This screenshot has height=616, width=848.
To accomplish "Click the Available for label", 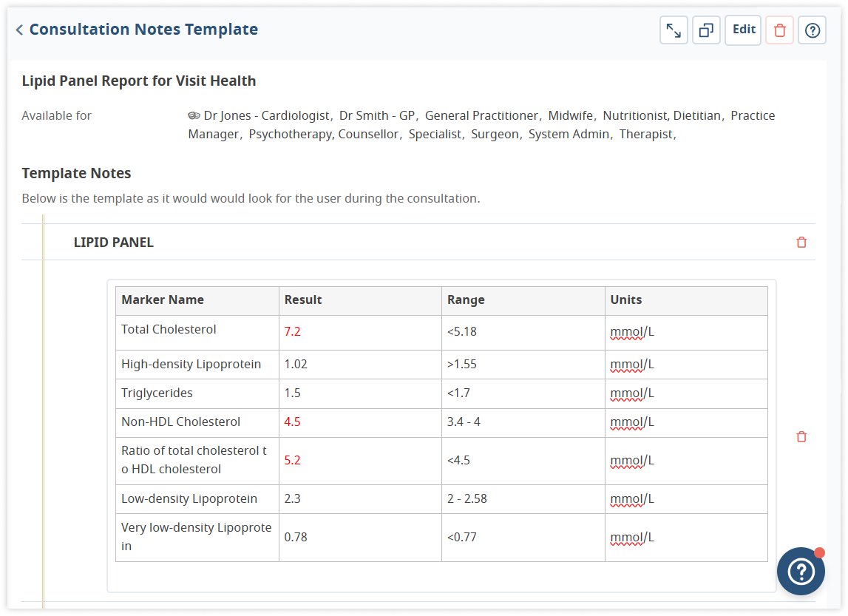I will pos(57,116).
